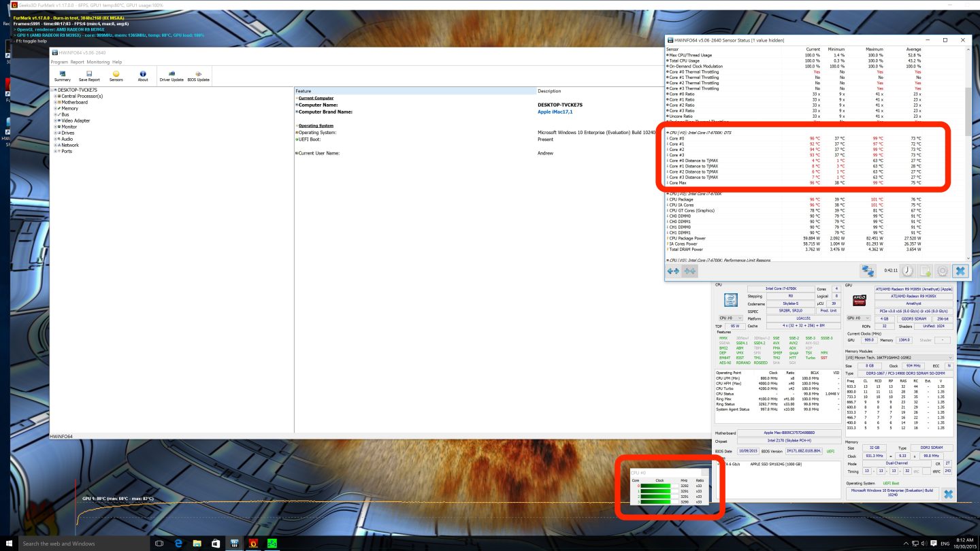Click the BIOS Update toolbar icon

coord(198,75)
